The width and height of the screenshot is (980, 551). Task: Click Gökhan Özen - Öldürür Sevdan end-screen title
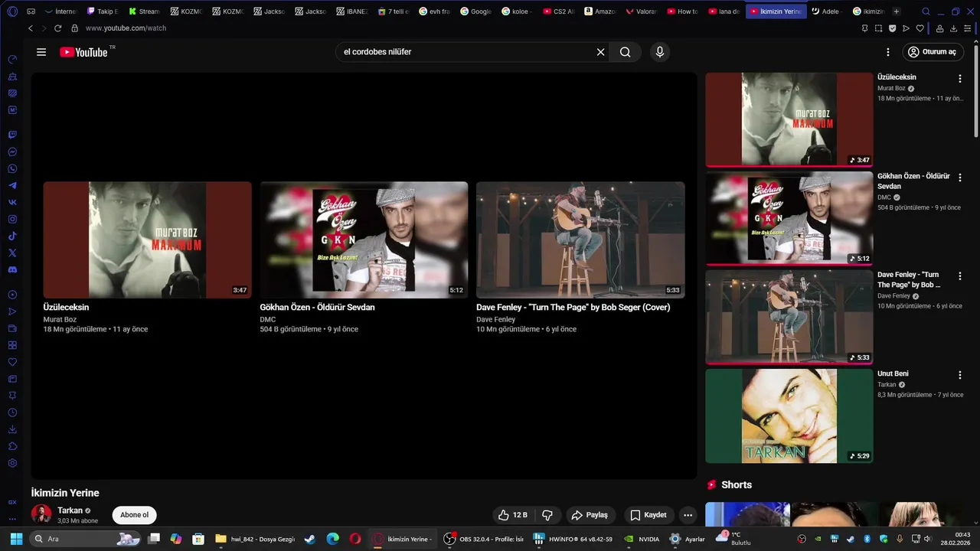[x=317, y=307]
